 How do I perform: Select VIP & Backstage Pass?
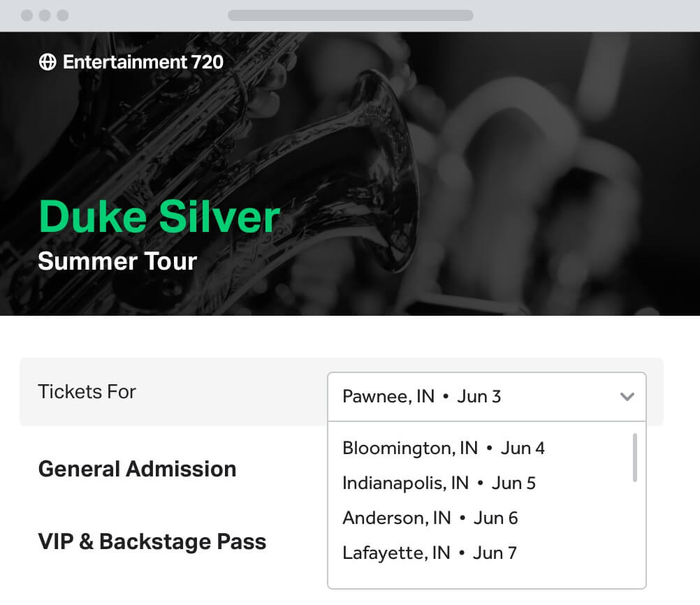pyautogui.click(x=152, y=541)
